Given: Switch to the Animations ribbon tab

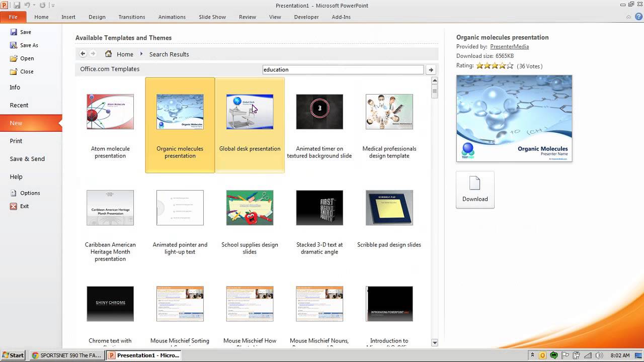Looking at the screenshot, I should pos(172,17).
